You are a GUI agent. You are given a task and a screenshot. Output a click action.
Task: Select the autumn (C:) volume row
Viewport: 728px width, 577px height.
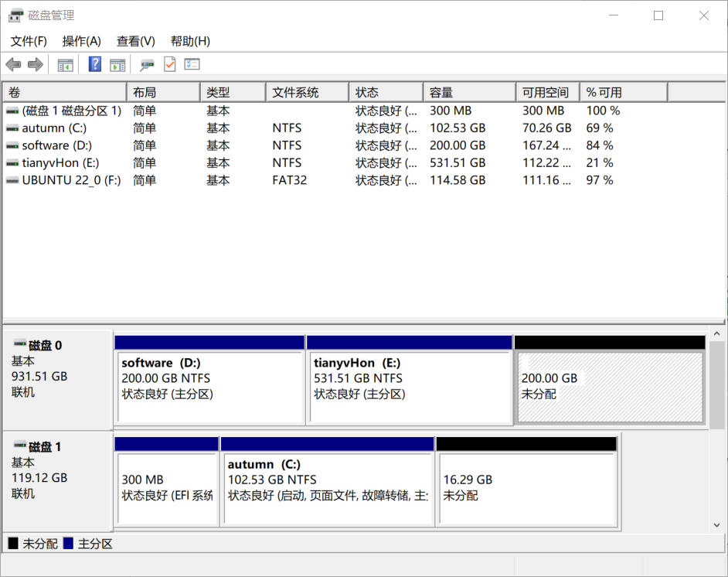tap(363, 128)
